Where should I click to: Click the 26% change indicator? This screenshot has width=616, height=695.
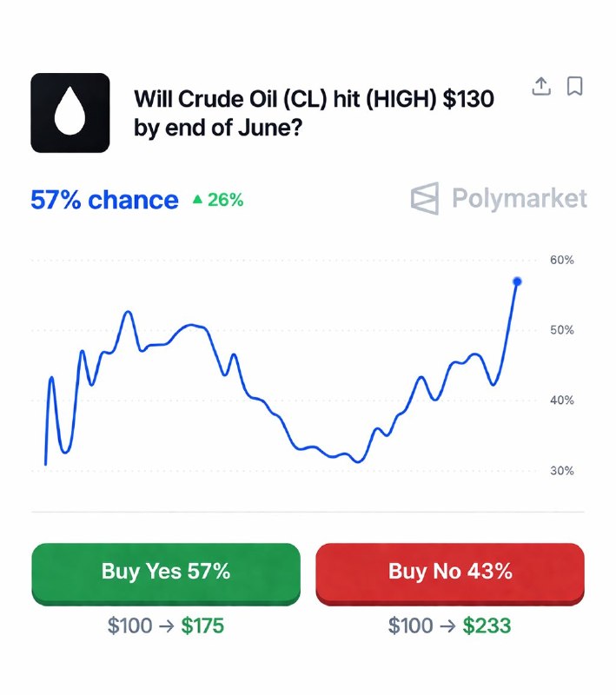[x=224, y=199]
